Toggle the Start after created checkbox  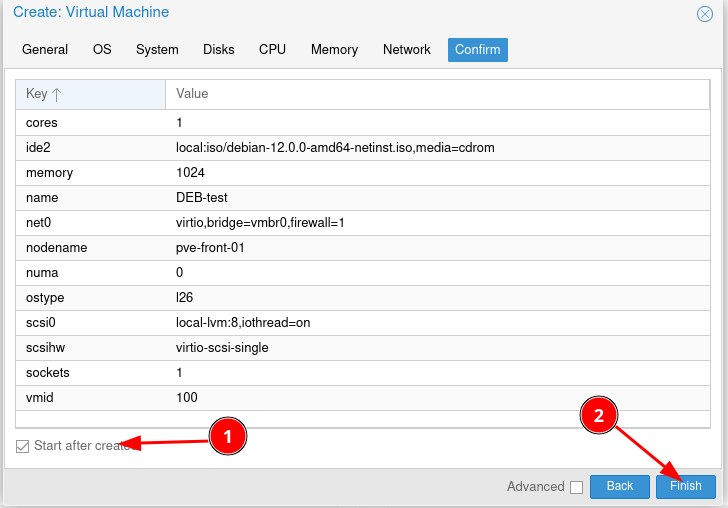22,446
